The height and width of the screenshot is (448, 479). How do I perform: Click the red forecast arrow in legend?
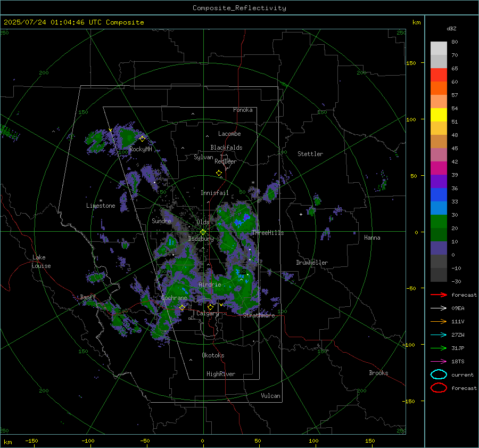[x=439, y=295]
